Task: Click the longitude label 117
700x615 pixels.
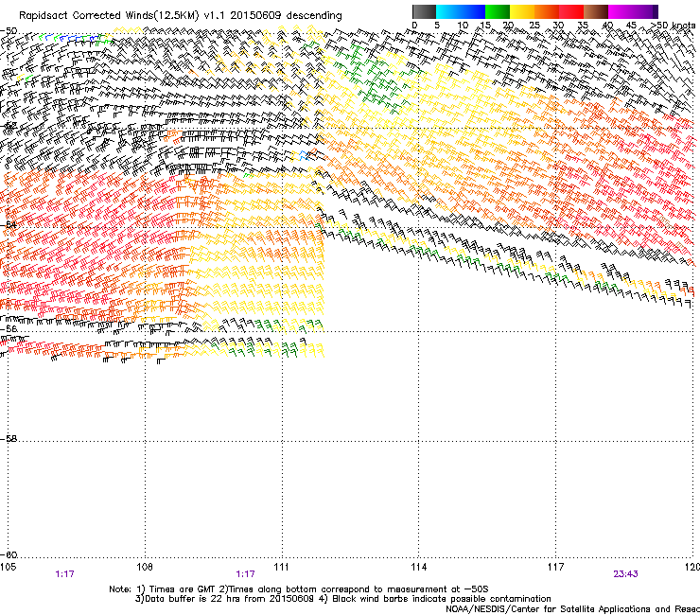Action: pyautogui.click(x=555, y=567)
